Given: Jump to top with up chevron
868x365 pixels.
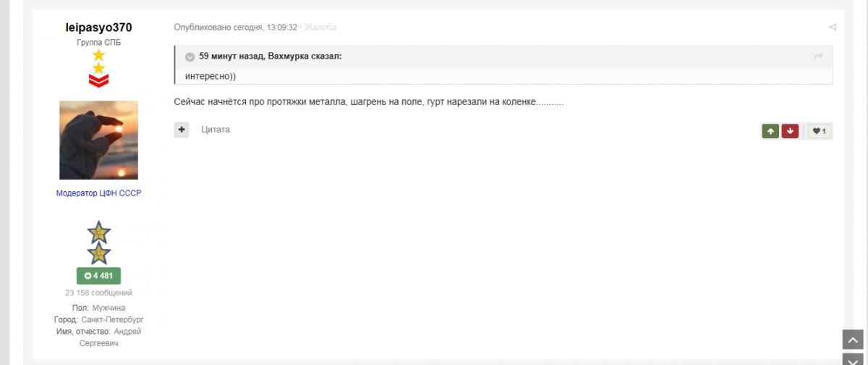Looking at the screenshot, I should click(x=854, y=340).
